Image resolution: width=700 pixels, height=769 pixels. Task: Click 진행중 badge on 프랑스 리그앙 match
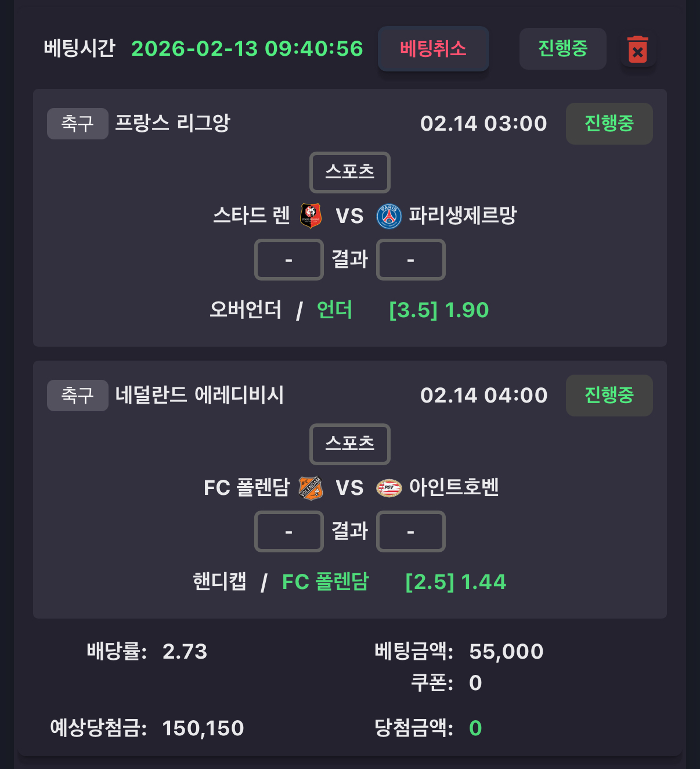609,124
